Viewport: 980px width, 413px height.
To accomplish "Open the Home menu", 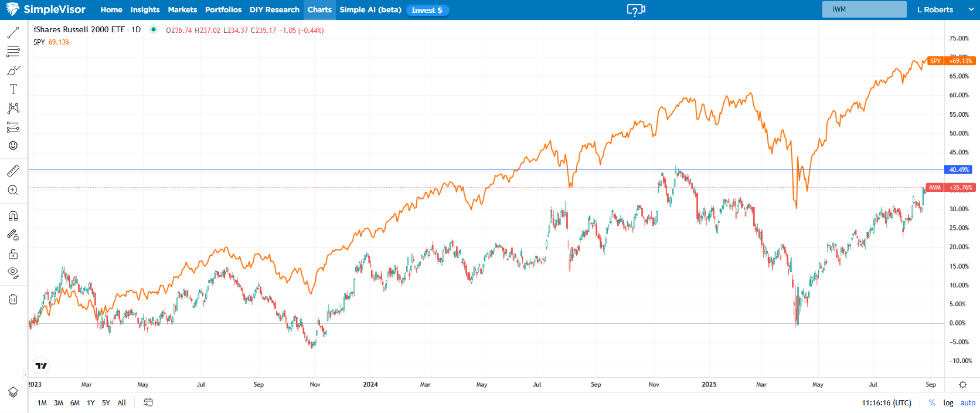I will point(111,10).
